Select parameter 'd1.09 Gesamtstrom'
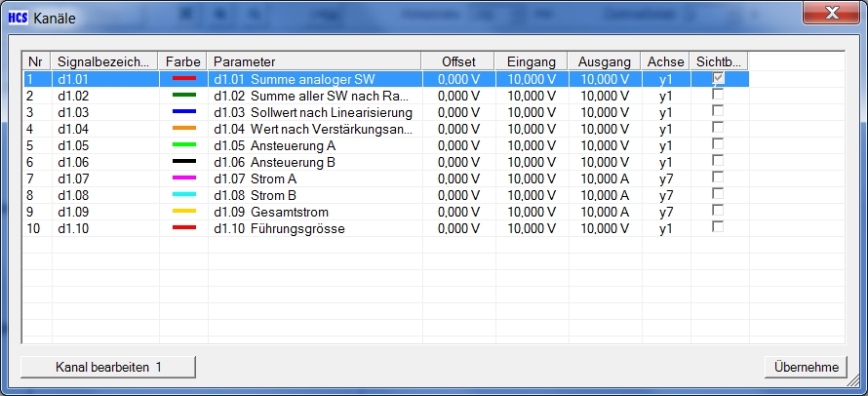The width and height of the screenshot is (868, 396). coord(271,212)
